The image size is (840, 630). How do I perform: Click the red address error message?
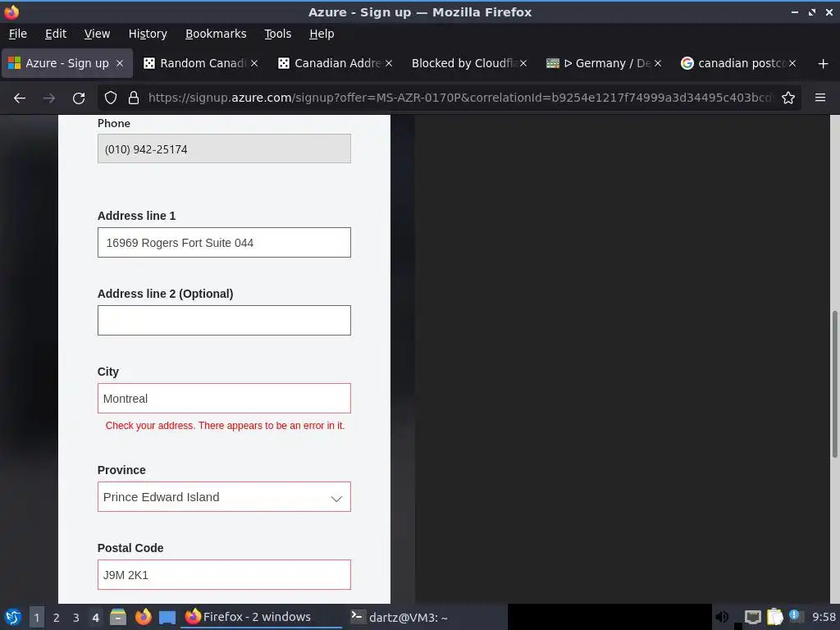click(225, 426)
